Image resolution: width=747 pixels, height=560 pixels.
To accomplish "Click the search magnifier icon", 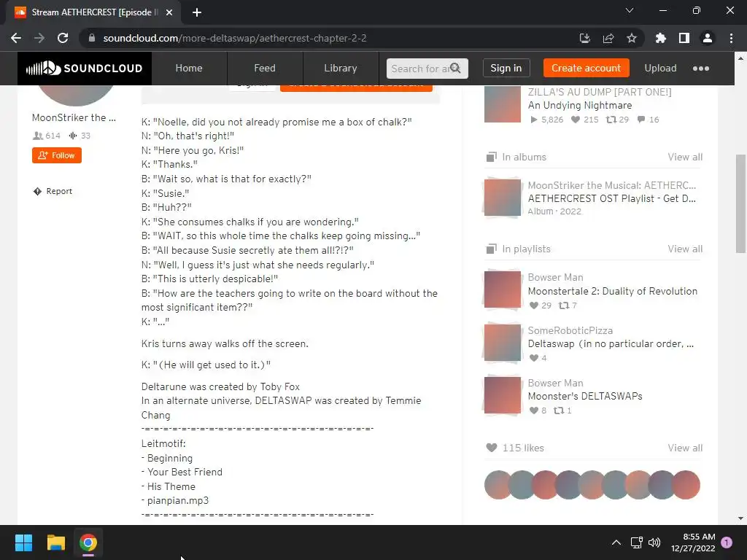I will click(455, 68).
